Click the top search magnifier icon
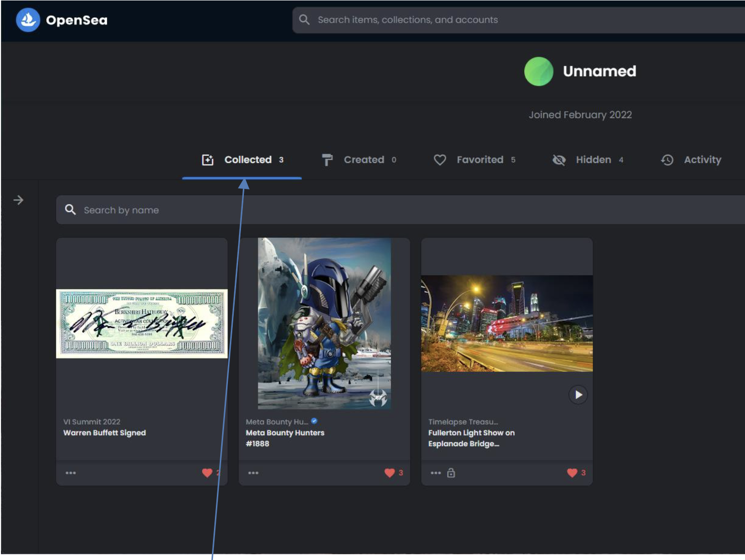745x560 pixels. coord(304,20)
